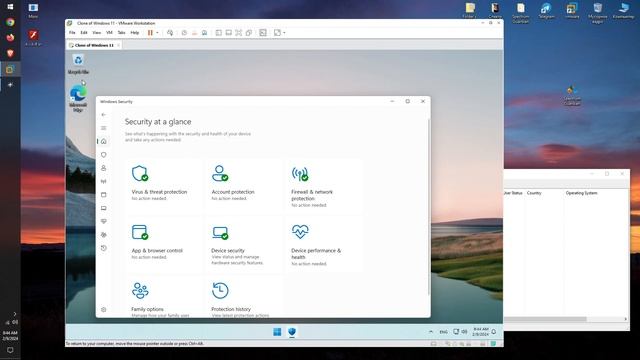Click Windows Security icon on guest taskbar

click(x=292, y=332)
